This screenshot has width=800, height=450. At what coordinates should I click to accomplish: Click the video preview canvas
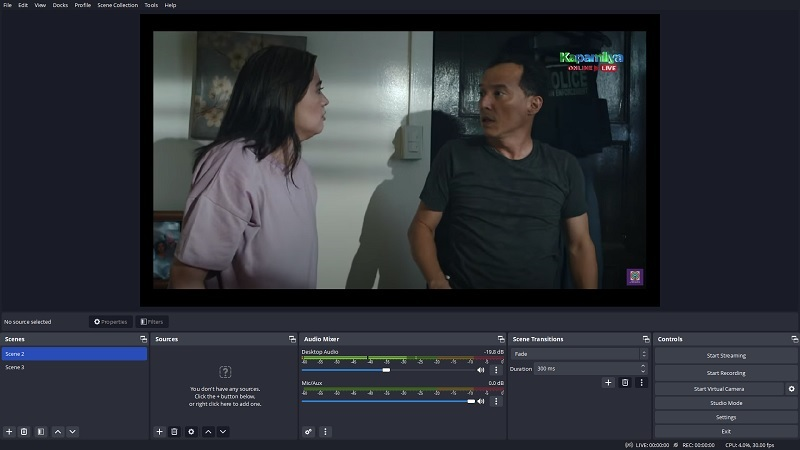399,160
